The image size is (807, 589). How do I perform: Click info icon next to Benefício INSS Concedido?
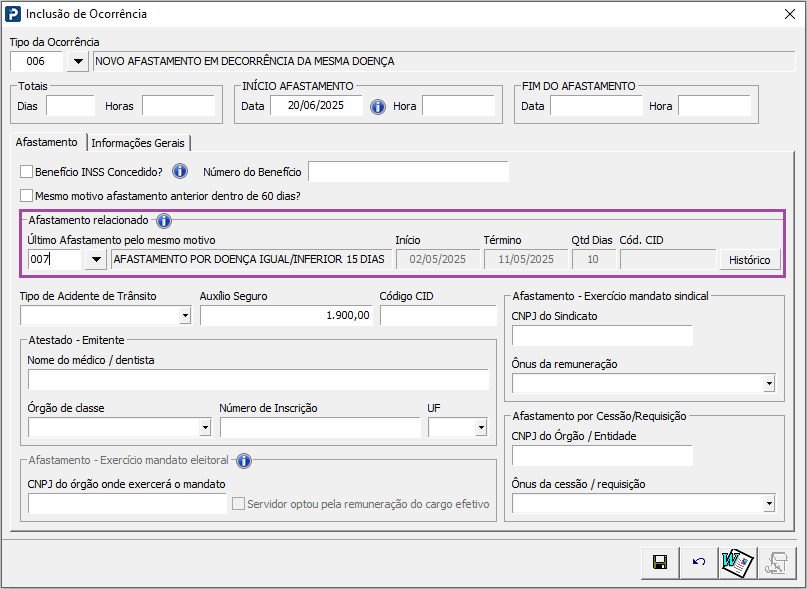pos(180,171)
